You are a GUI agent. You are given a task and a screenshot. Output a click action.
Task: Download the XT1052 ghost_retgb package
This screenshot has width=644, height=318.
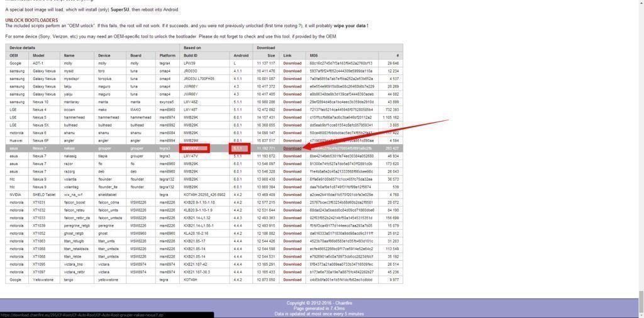[x=292, y=233]
